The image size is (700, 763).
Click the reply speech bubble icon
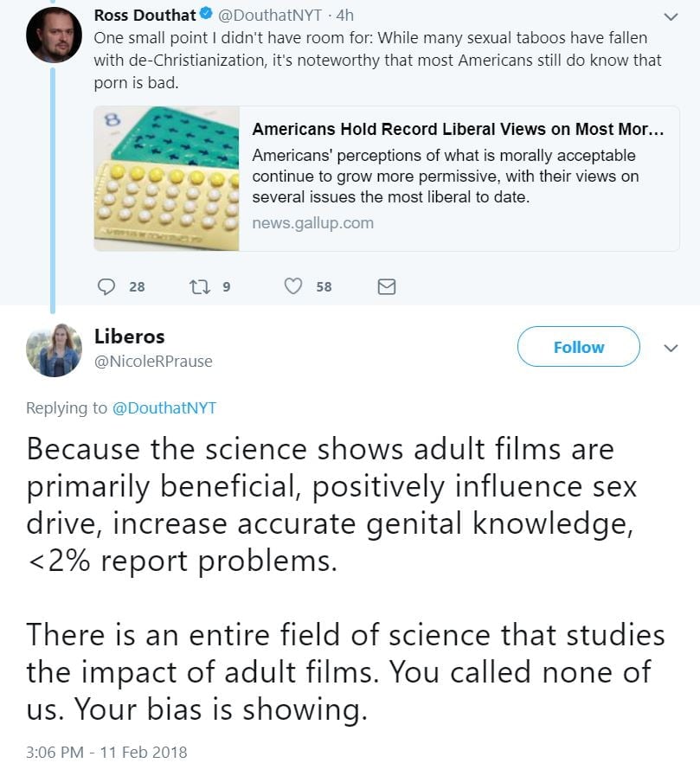tap(106, 286)
